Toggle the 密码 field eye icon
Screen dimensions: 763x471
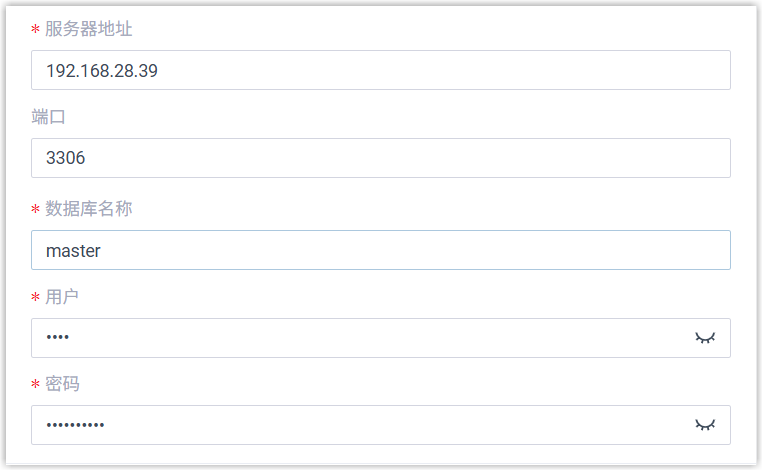point(706,425)
